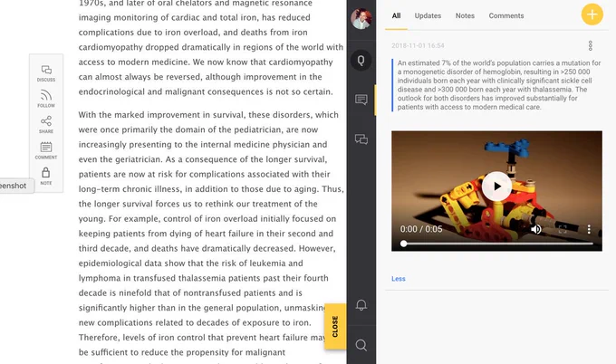Add a Comment via the left toolbar
This screenshot has width=616, height=364.
[46, 150]
